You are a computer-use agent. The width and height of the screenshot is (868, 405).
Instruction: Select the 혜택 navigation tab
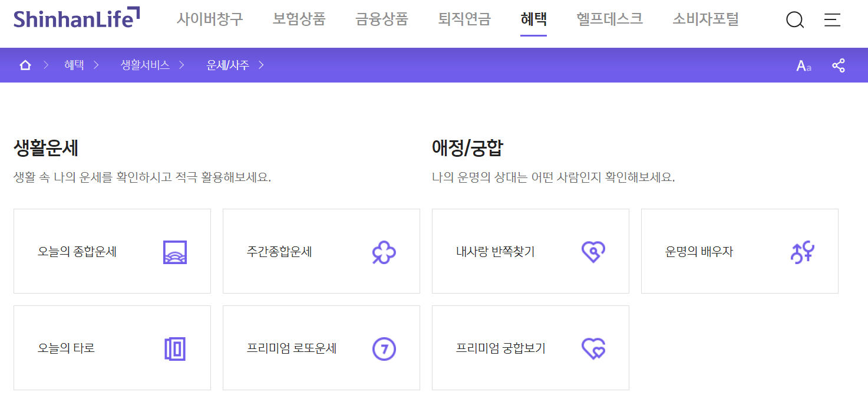(x=533, y=19)
